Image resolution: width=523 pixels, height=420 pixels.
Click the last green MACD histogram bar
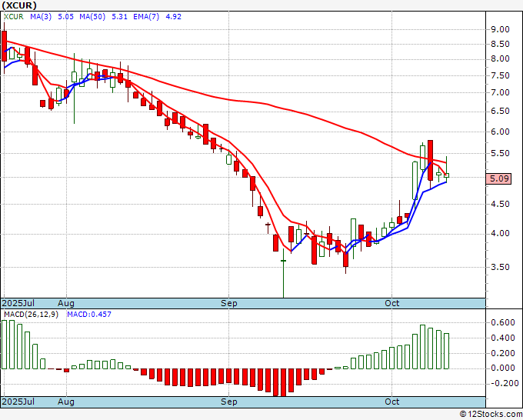click(x=446, y=351)
